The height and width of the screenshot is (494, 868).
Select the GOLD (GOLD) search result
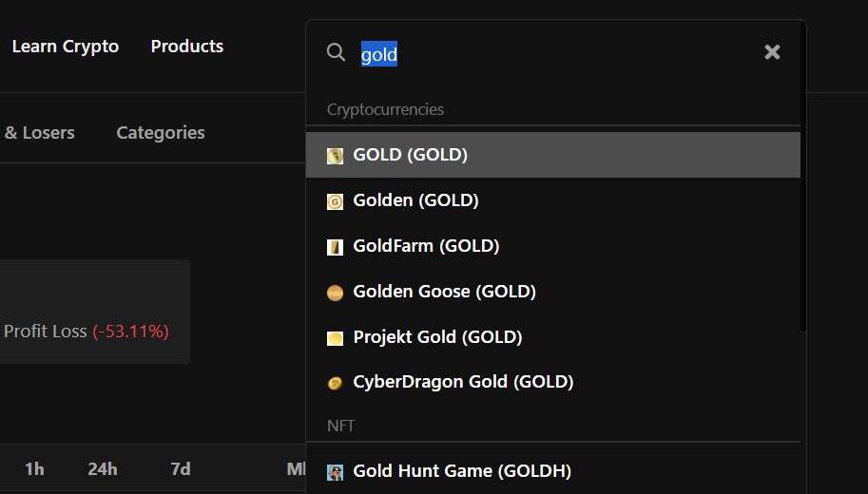[553, 155]
